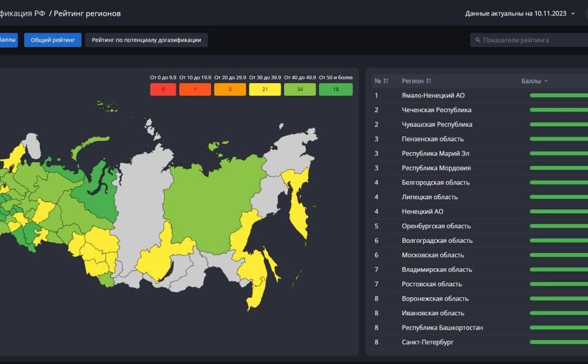Select the red-orange 10 to 19.9 legend swatch
588x364 pixels.
(x=195, y=90)
